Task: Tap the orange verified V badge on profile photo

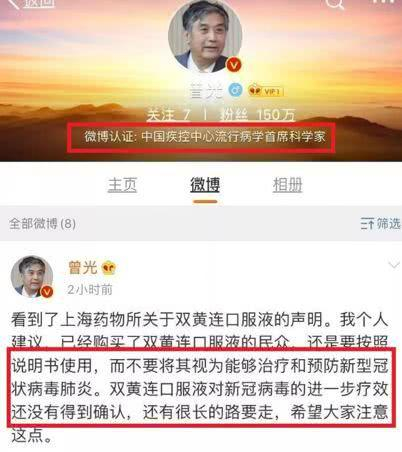Action: [x=234, y=65]
